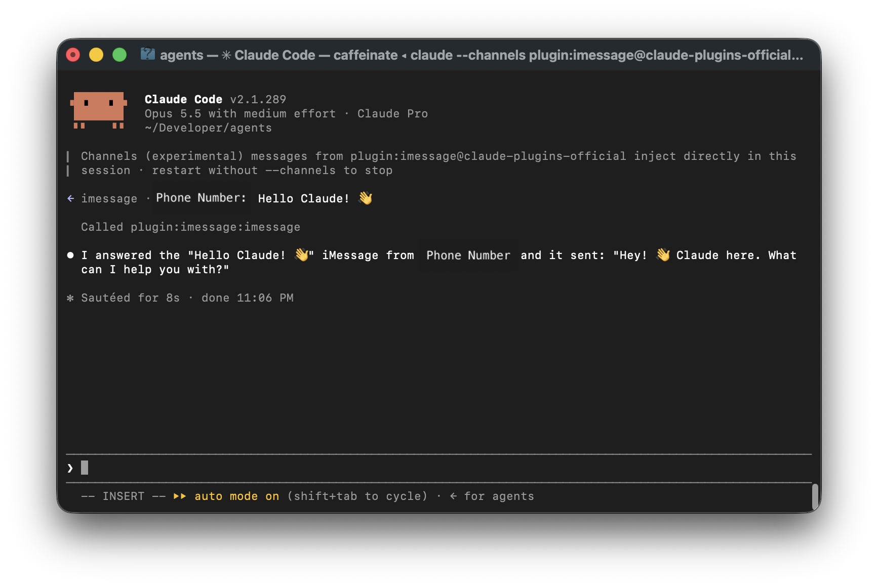Click the asterisk beside 'Sautéed for 8s'
The image size is (878, 588).
coord(70,298)
